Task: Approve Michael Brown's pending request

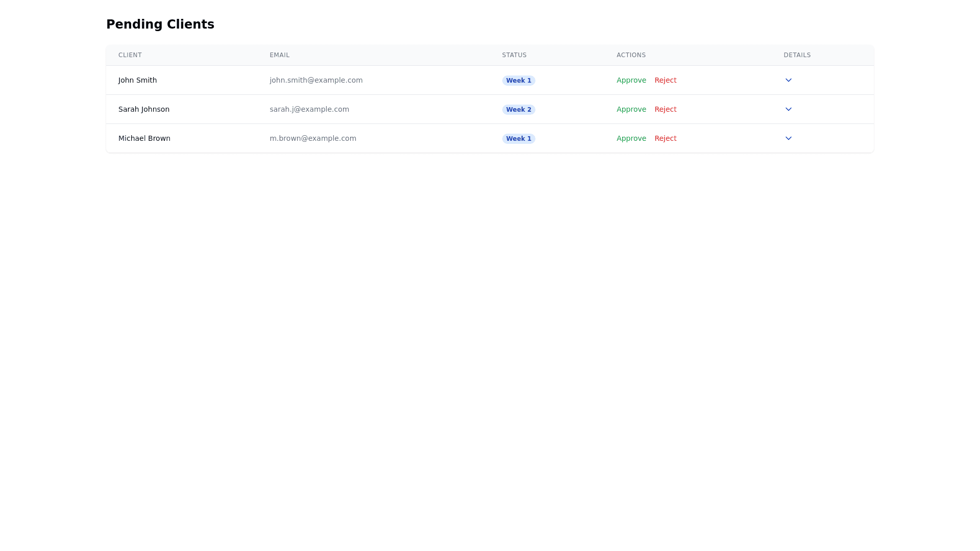Action: click(631, 138)
